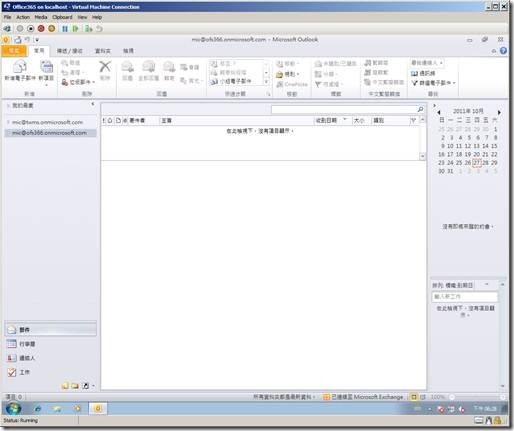Viewport: 514px width, 431px height.
Task: Click the message search input field
Action: tap(344, 109)
